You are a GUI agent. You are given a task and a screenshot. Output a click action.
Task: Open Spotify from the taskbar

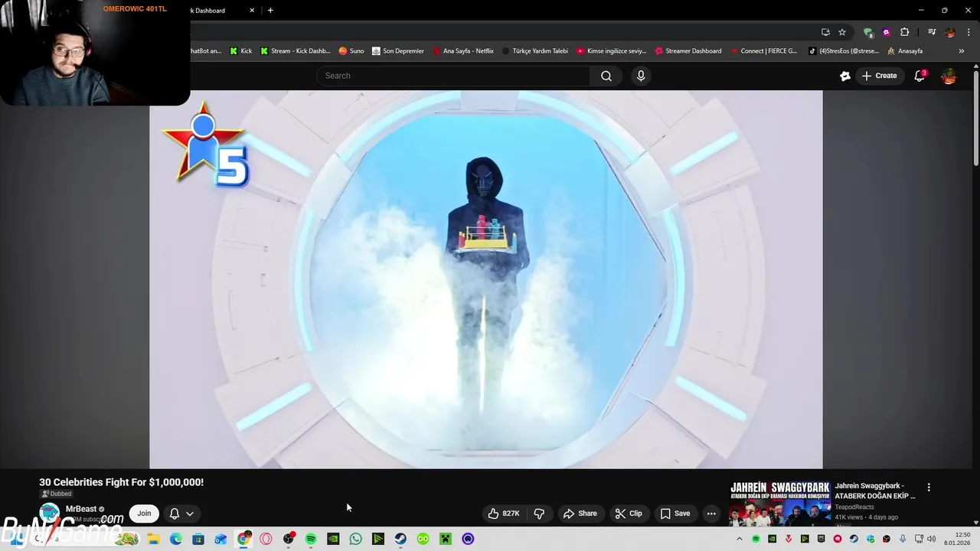coord(311,539)
